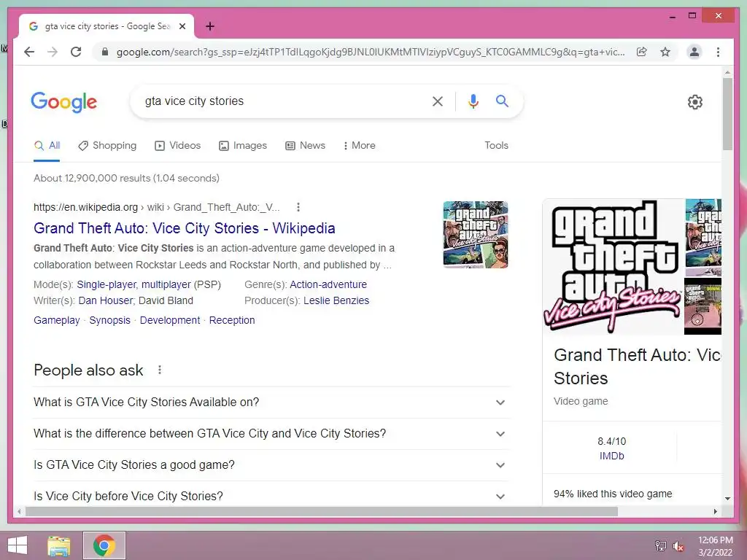This screenshot has width=747, height=560.
Task: Launch File Explorer from taskbar
Action: pos(59,545)
